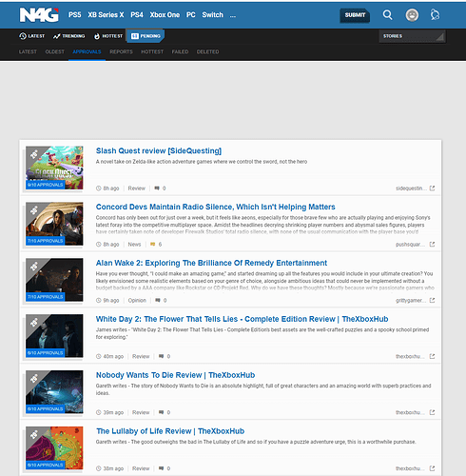
Task: Select the Pending tab
Action: click(146, 36)
